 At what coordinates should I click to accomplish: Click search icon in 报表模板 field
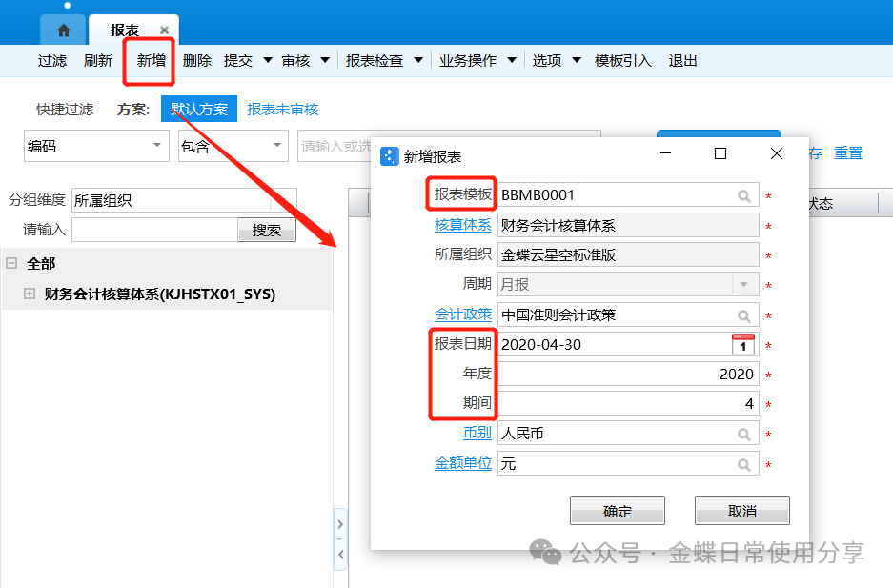click(743, 195)
